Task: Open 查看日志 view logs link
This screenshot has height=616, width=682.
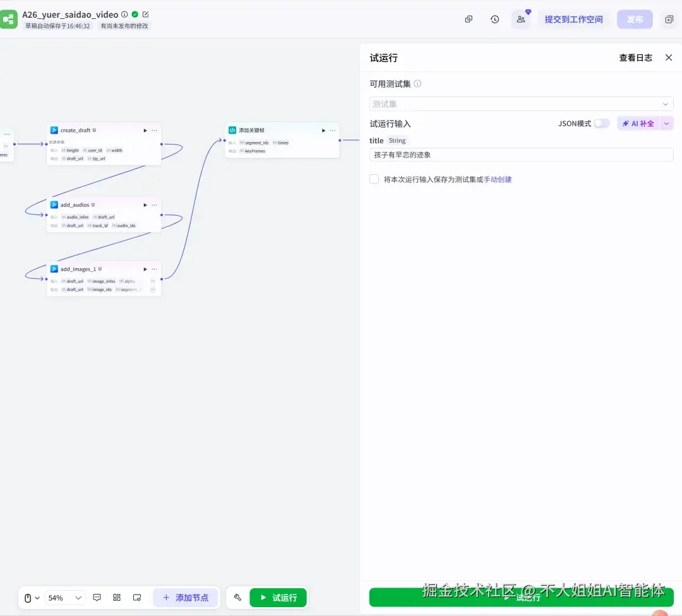Action: tap(635, 58)
